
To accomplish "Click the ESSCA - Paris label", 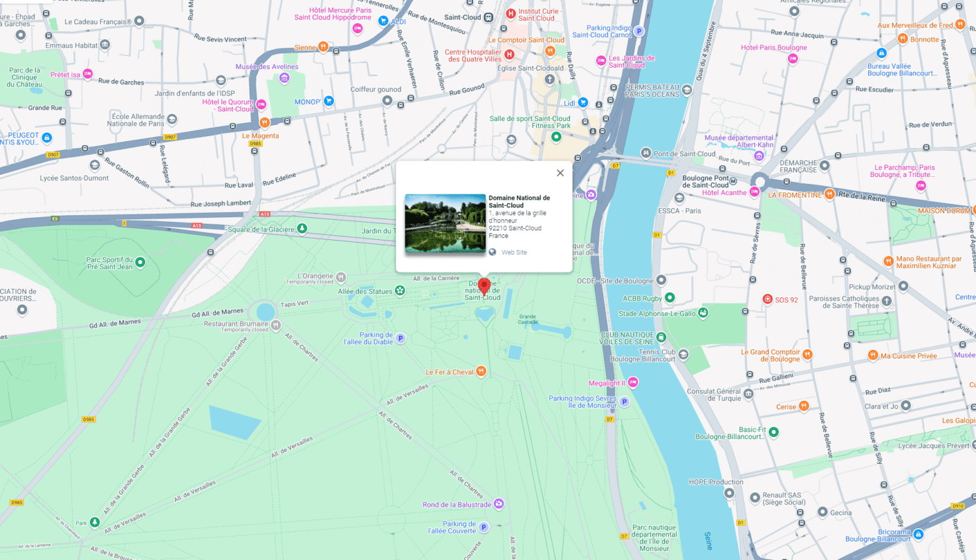I will (x=679, y=211).
